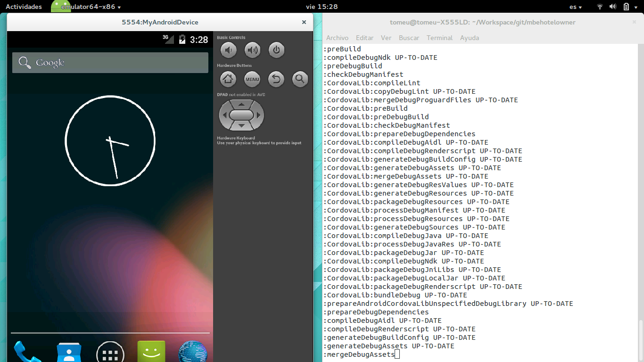Open the es keyboard layout dropdown

(575, 7)
